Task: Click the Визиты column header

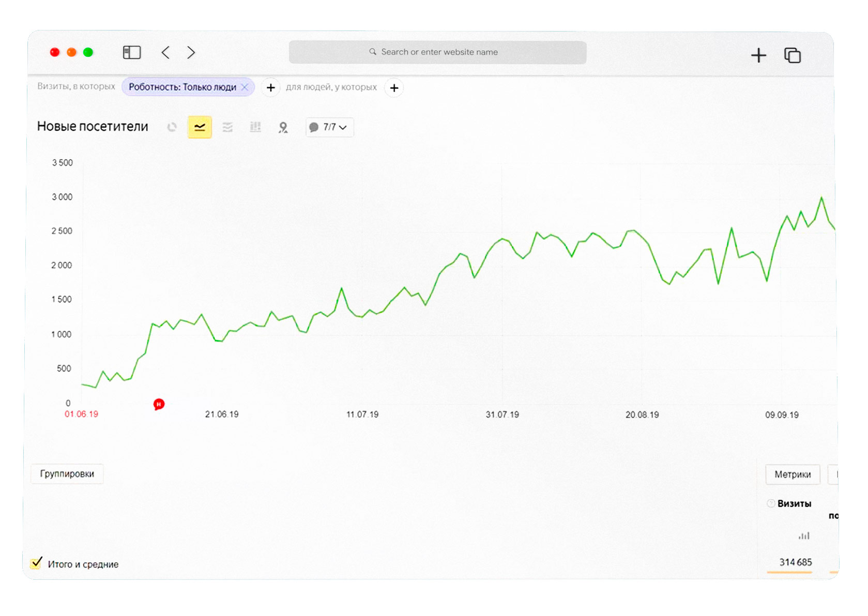Action: pos(794,503)
